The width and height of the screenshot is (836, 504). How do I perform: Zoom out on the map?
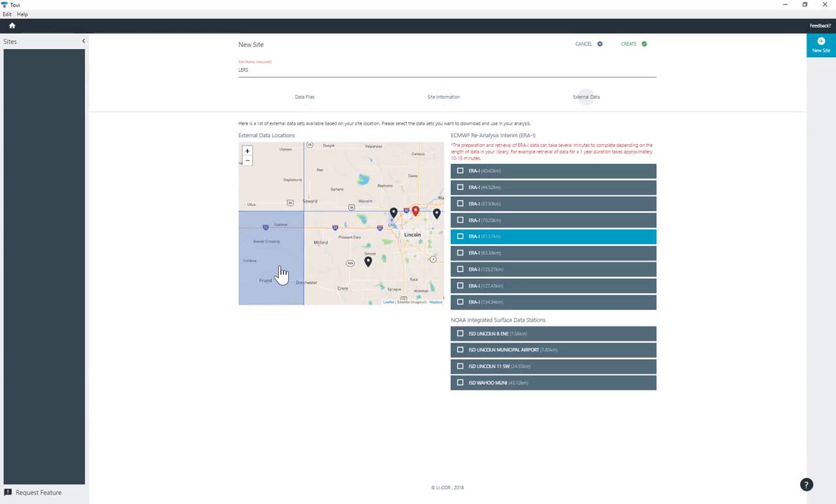point(247,160)
